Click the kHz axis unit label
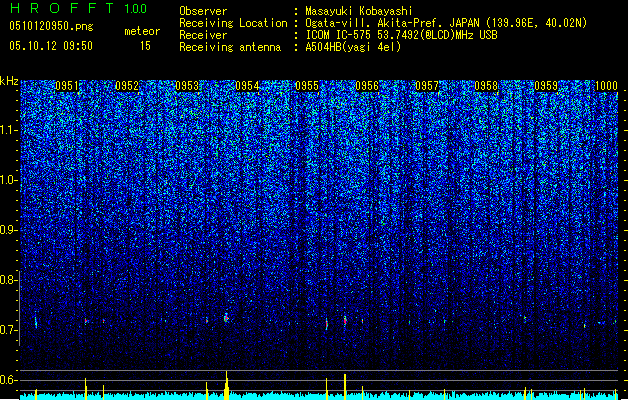The width and height of the screenshot is (629, 400). (9, 81)
